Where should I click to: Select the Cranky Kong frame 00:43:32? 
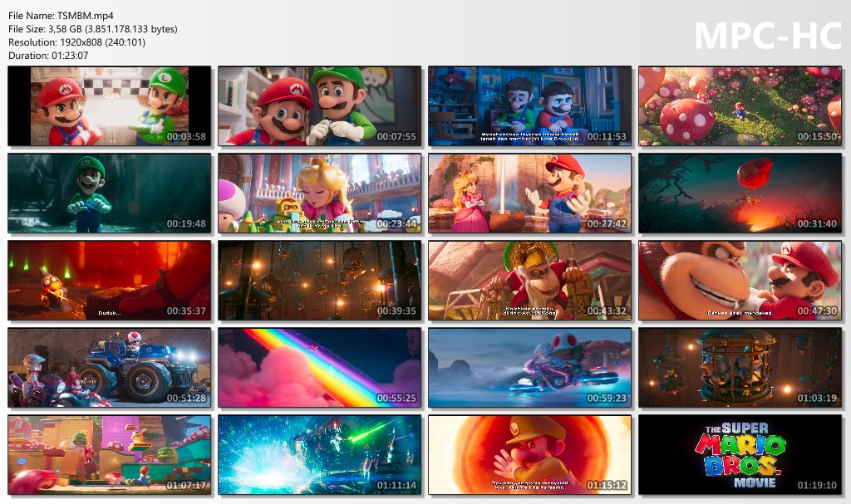529,281
